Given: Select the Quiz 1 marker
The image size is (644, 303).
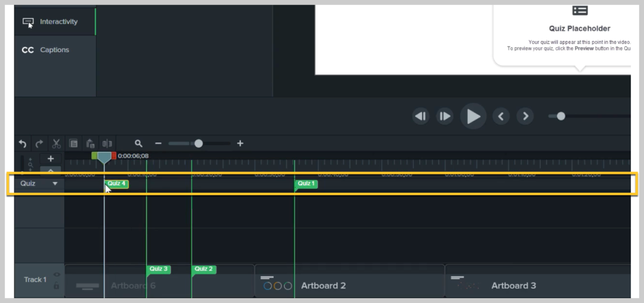Looking at the screenshot, I should [x=306, y=184].
